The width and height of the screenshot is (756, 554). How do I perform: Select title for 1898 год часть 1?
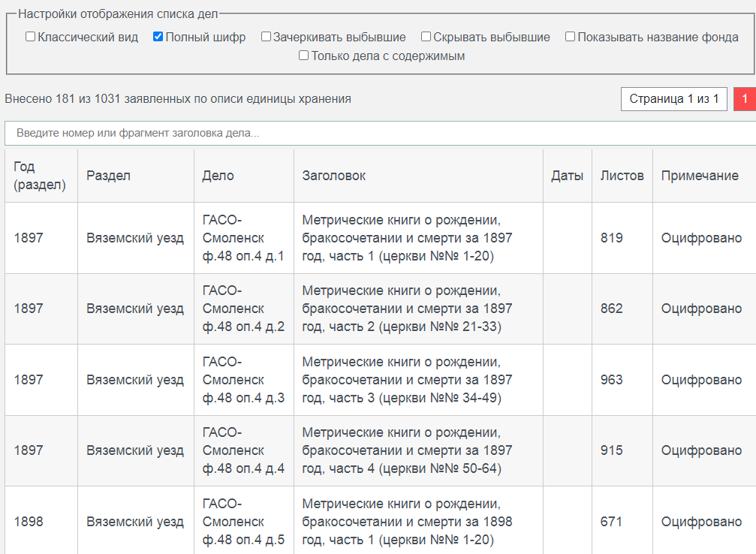pos(408,521)
